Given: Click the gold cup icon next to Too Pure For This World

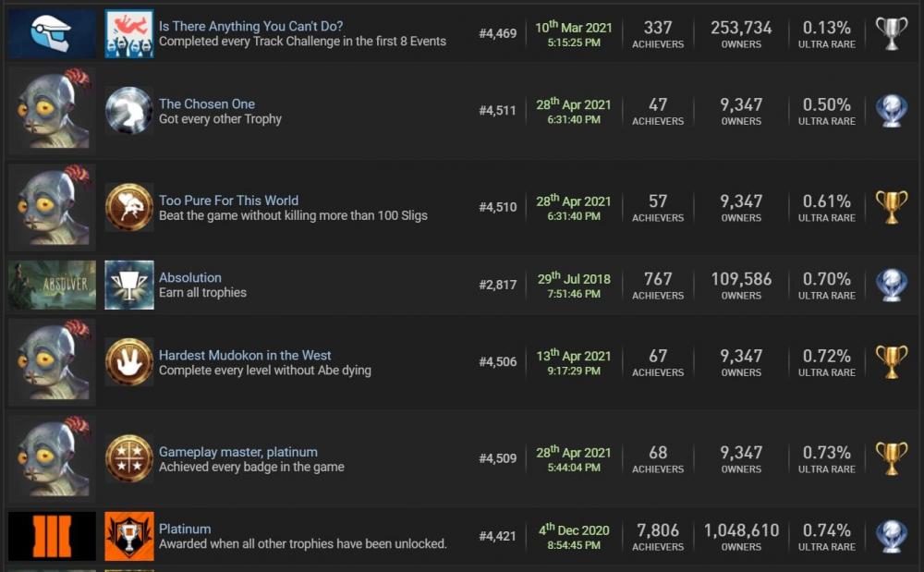Looking at the screenshot, I should pos(891,206).
